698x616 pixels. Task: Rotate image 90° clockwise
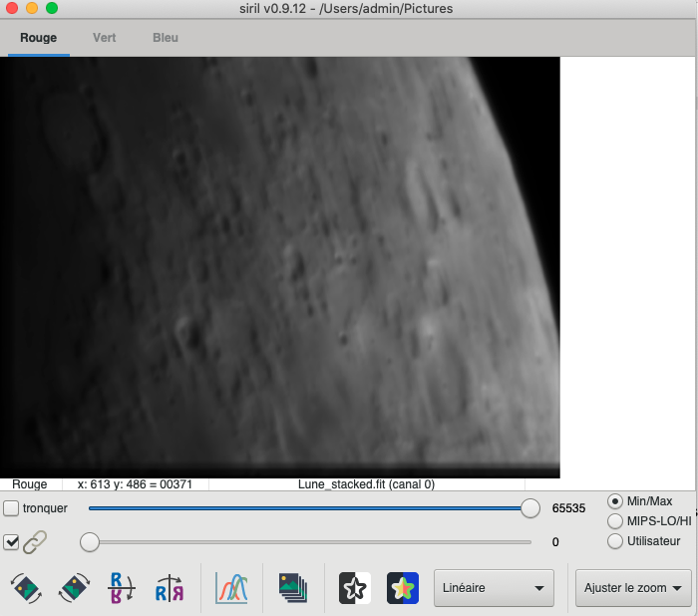75,588
